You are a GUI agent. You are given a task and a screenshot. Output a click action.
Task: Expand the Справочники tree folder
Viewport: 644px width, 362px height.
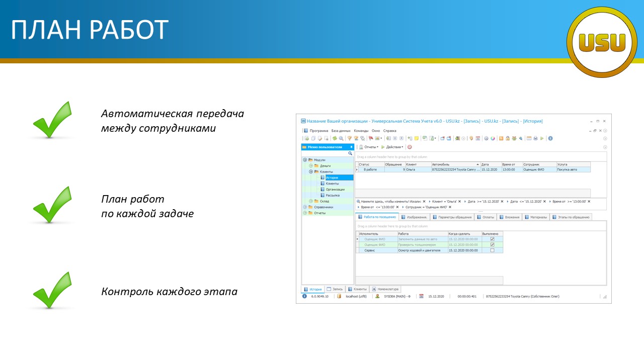tap(305, 207)
